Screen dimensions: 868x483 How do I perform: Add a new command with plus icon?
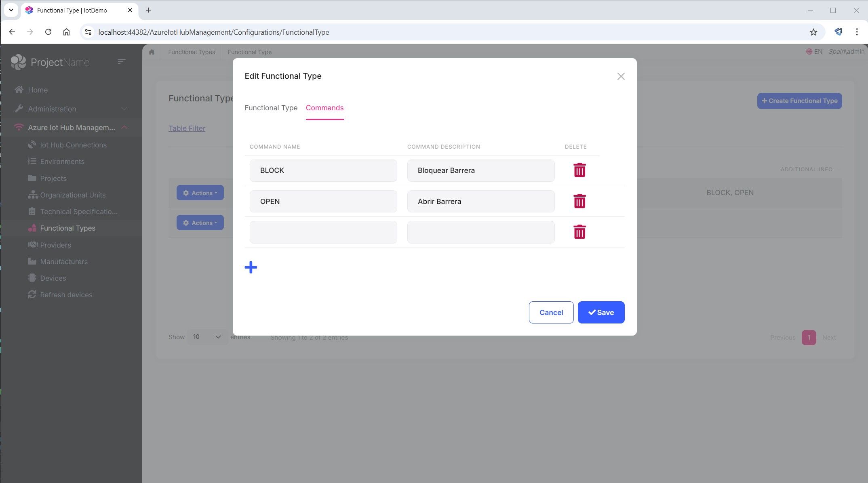pyautogui.click(x=251, y=267)
